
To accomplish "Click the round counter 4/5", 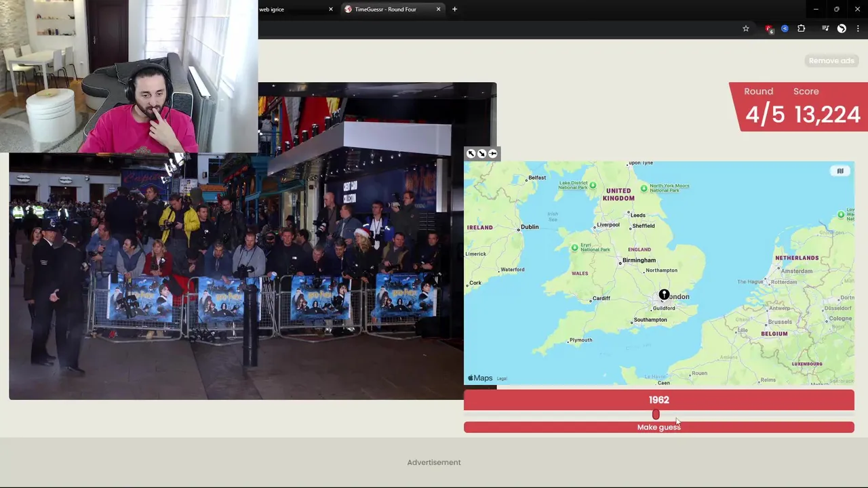I will pos(765,115).
